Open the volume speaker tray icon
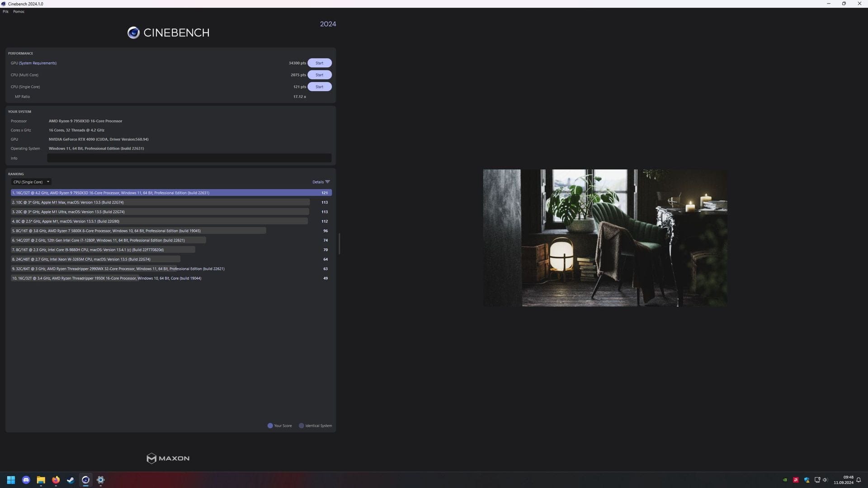The width and height of the screenshot is (868, 488). point(825,480)
